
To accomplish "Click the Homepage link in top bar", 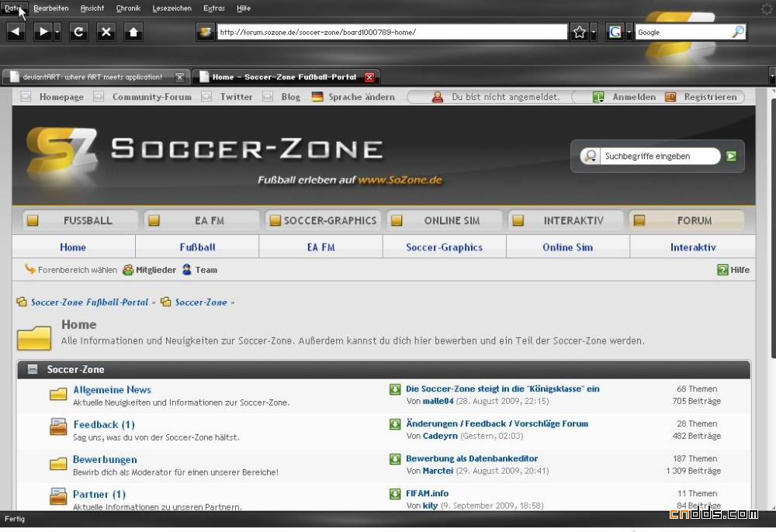I will (x=61, y=97).
